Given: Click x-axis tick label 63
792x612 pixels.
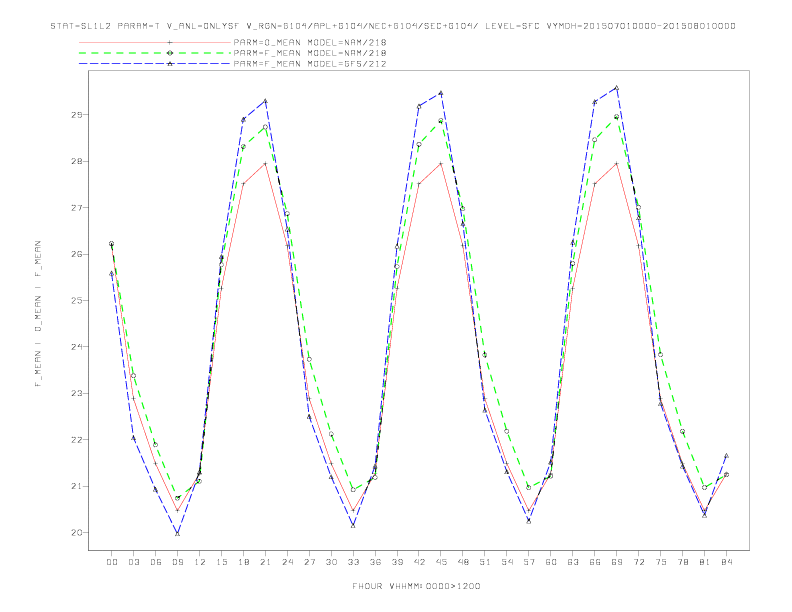Looking at the screenshot, I should pyautogui.click(x=573, y=562).
